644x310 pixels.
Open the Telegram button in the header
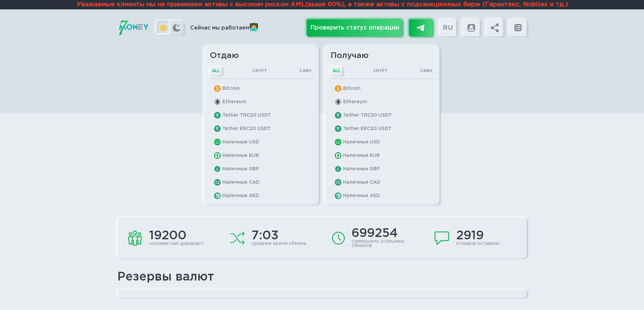point(421,27)
